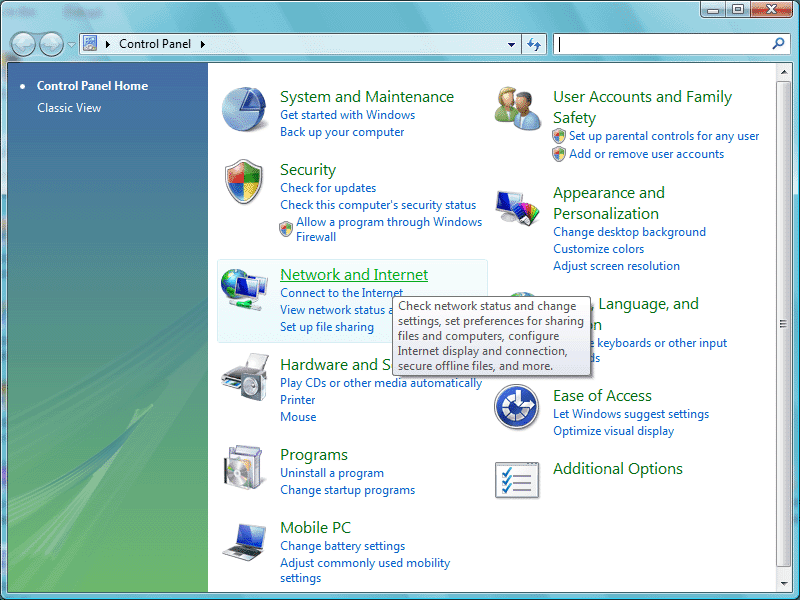Click Add or remove user accounts
Screen dimensions: 800x600
(646, 154)
